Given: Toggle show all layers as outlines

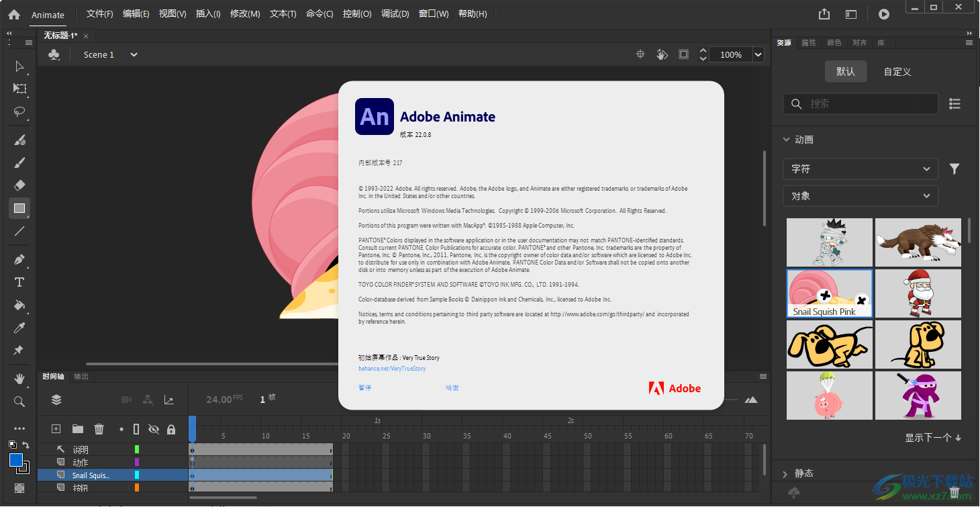Looking at the screenshot, I should pyautogui.click(x=136, y=429).
